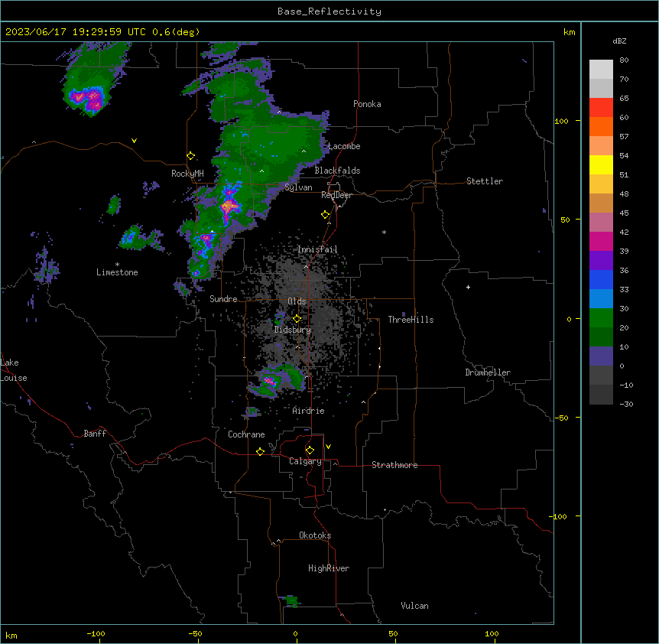Click the legend value 57
Screen dimensions: 659x644
624,137
